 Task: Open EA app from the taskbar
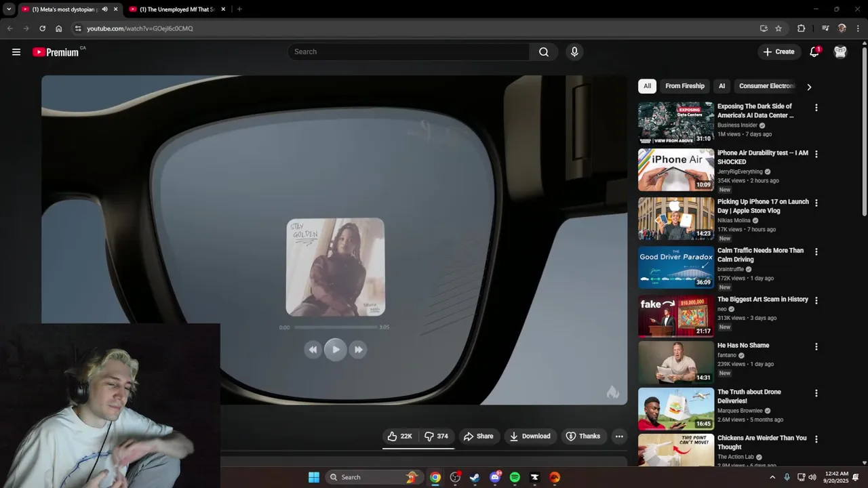[x=555, y=477]
